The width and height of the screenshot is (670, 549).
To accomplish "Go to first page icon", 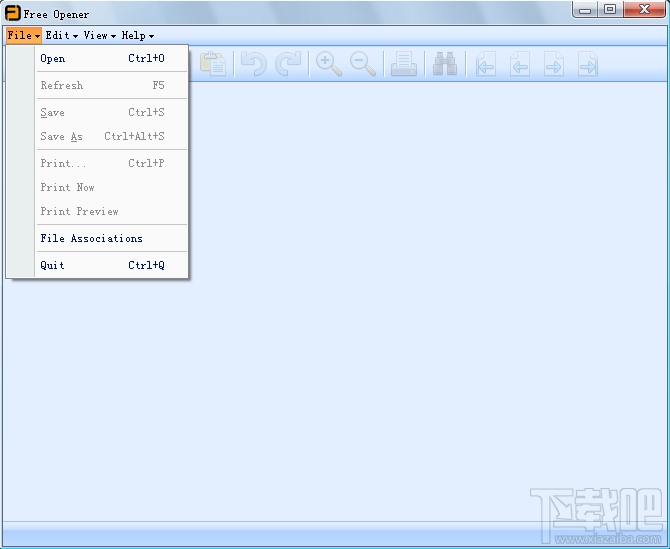I will pyautogui.click(x=486, y=64).
